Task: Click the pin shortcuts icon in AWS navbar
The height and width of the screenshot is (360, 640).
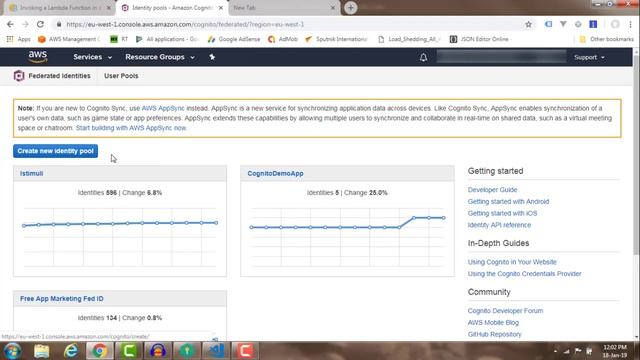Action: [x=212, y=57]
